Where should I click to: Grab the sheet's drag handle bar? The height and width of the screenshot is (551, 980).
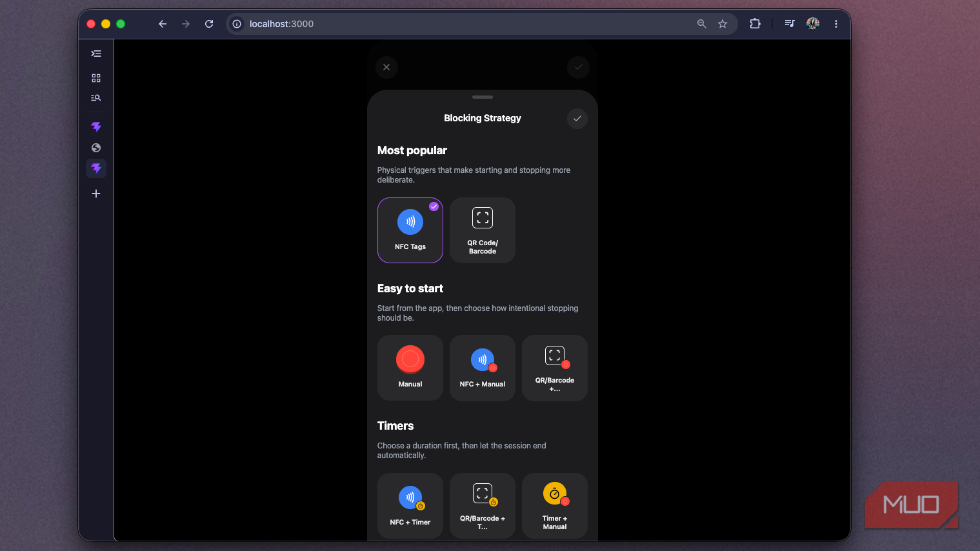tap(483, 97)
